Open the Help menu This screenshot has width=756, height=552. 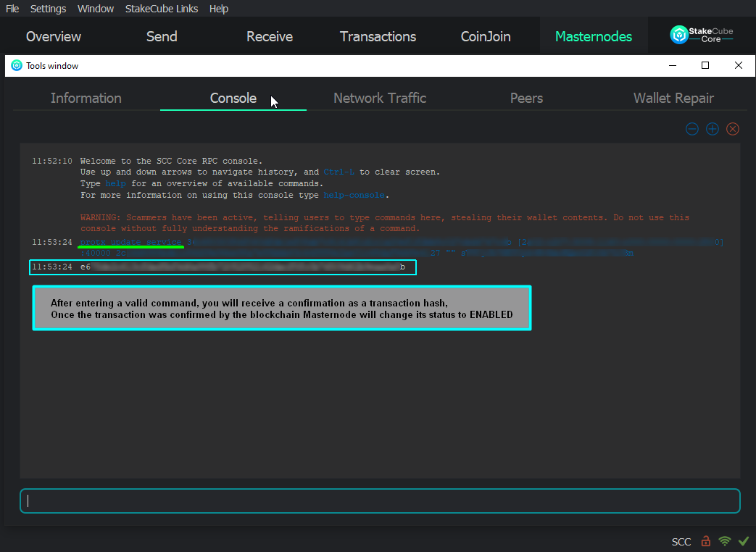(x=218, y=9)
